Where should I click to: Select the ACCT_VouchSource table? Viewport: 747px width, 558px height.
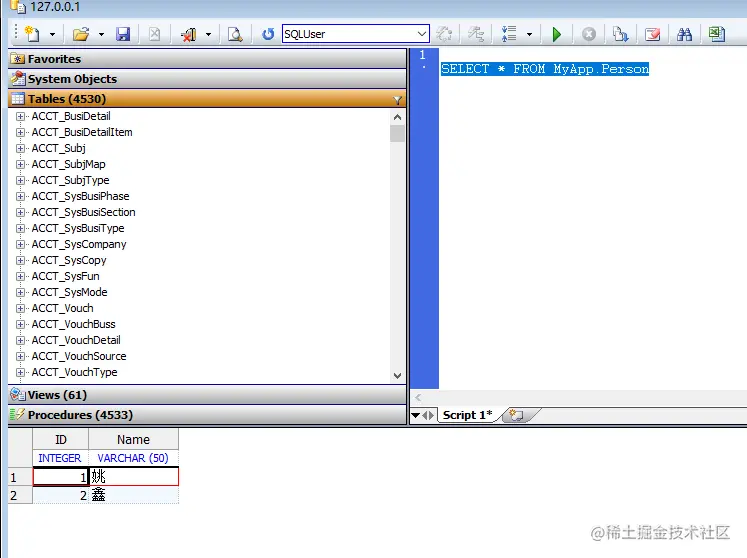[79, 356]
